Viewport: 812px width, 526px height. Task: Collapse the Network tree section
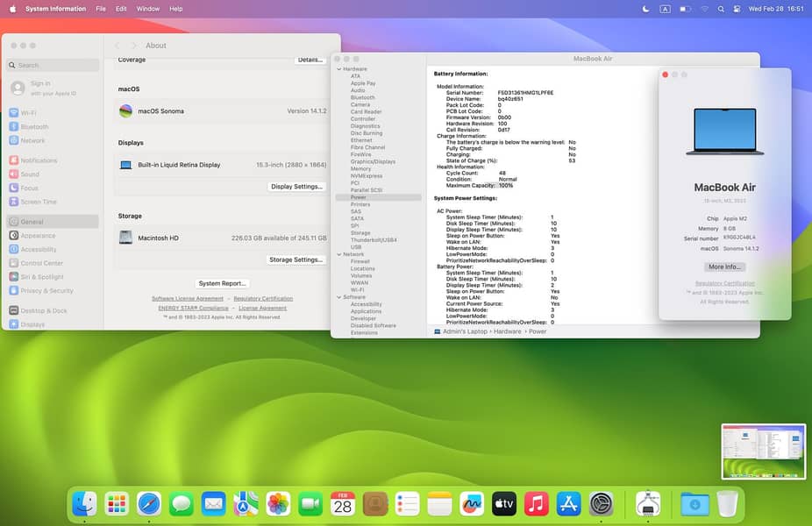click(x=338, y=254)
